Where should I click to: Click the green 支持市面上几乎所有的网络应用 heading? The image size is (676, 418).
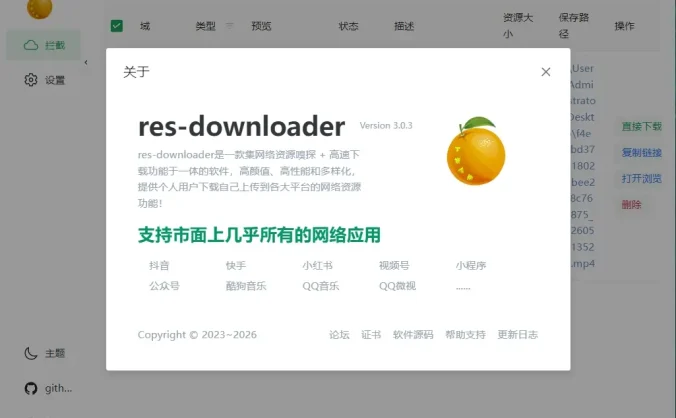259,235
